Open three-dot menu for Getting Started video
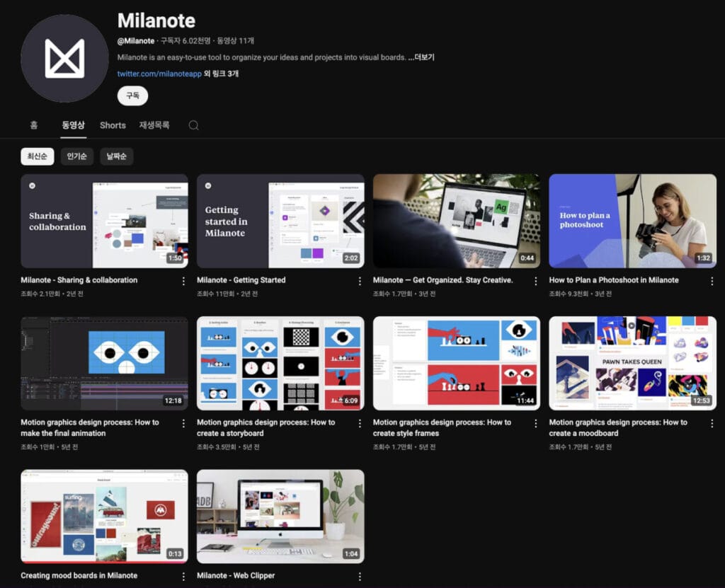 tap(359, 281)
